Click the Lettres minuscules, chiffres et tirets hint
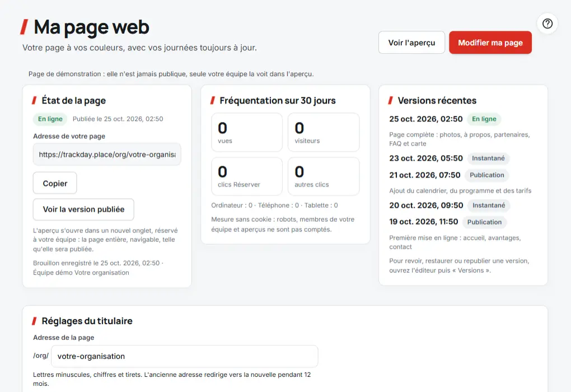Screen dimensions: 571x392 click(172, 379)
